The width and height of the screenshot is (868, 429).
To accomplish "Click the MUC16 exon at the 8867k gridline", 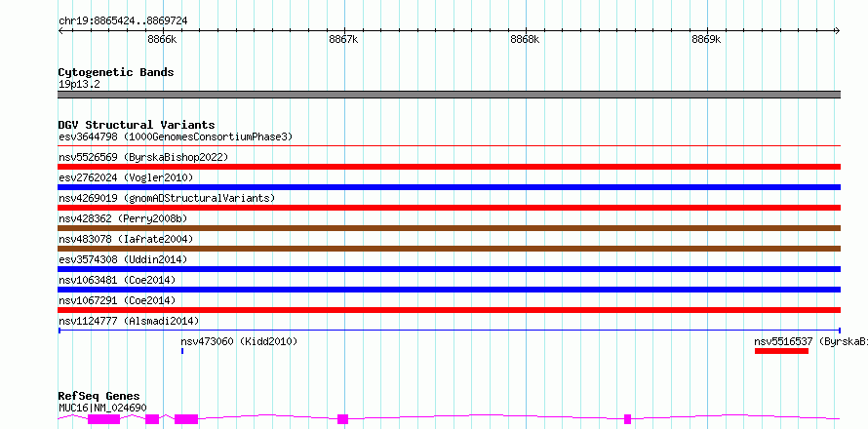I will point(342,419).
